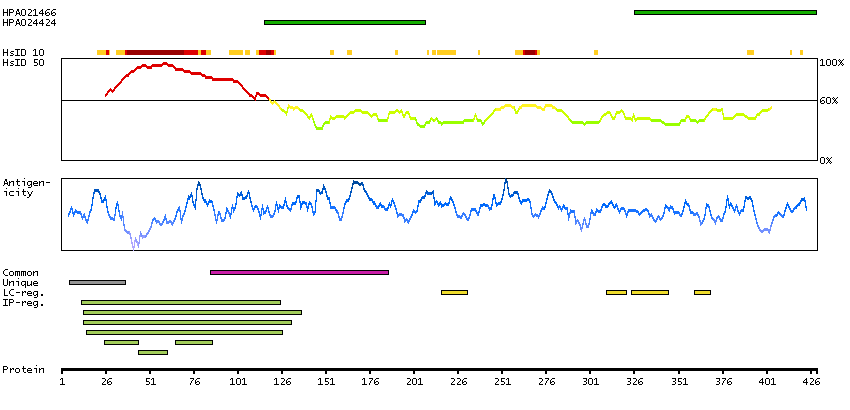Viewport: 850px width, 410px height.
Task: Click position 426 on the Protein axis
Action: pos(810,381)
